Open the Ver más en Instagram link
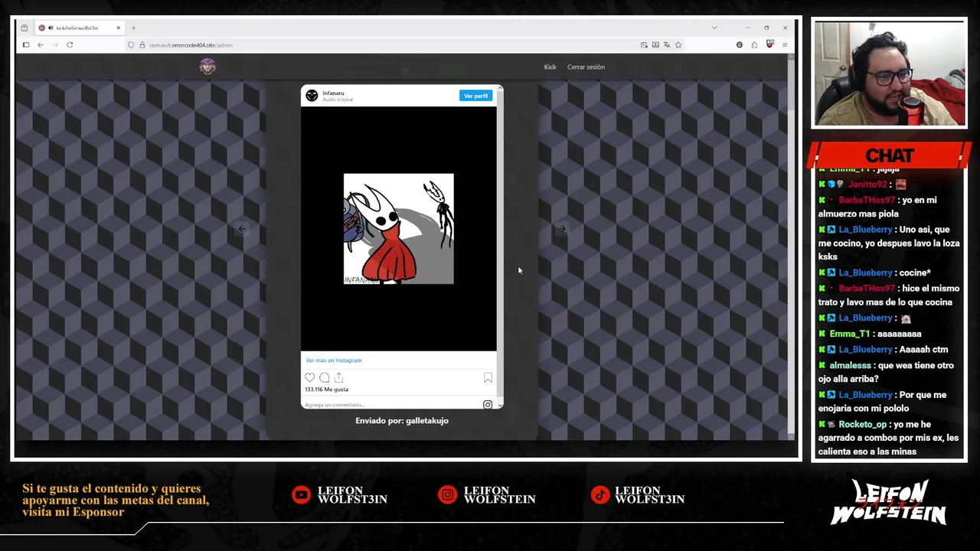 click(333, 360)
